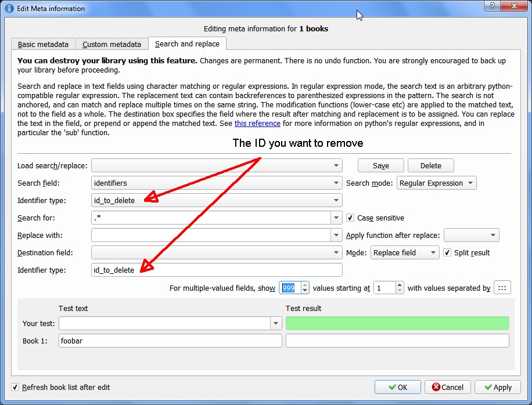Screen dimensions: 532x405
Task: Click the values separated by field
Action: pyautogui.click(x=502, y=288)
